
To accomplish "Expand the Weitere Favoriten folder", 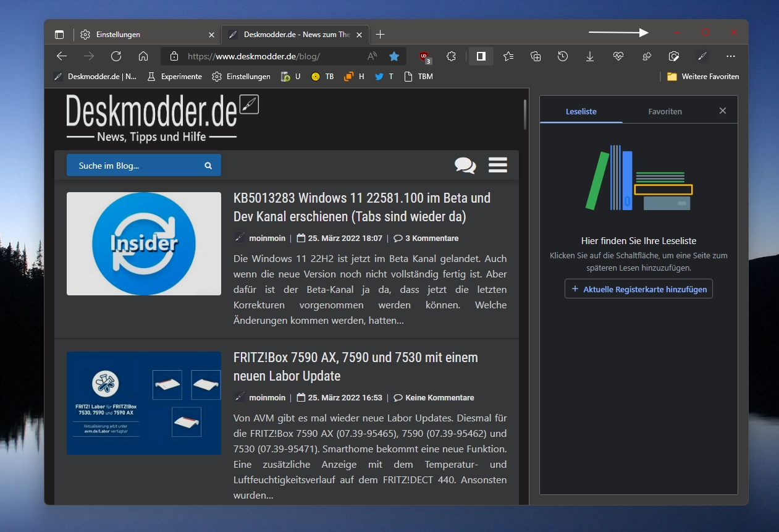I will 703,77.
